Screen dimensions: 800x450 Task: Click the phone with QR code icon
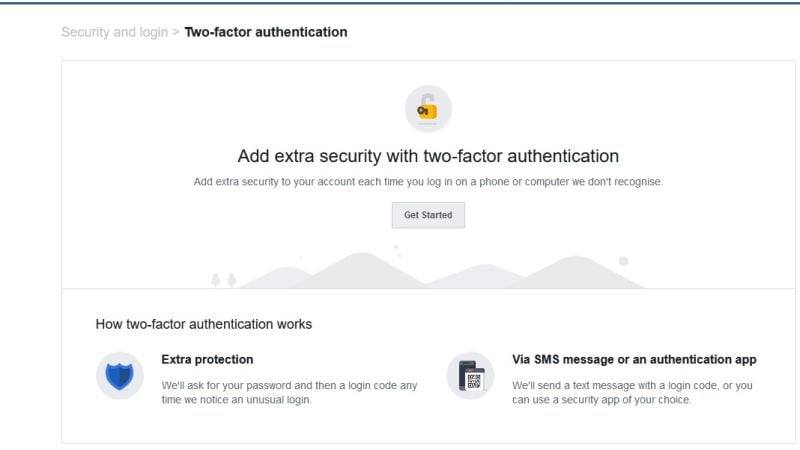click(x=470, y=376)
